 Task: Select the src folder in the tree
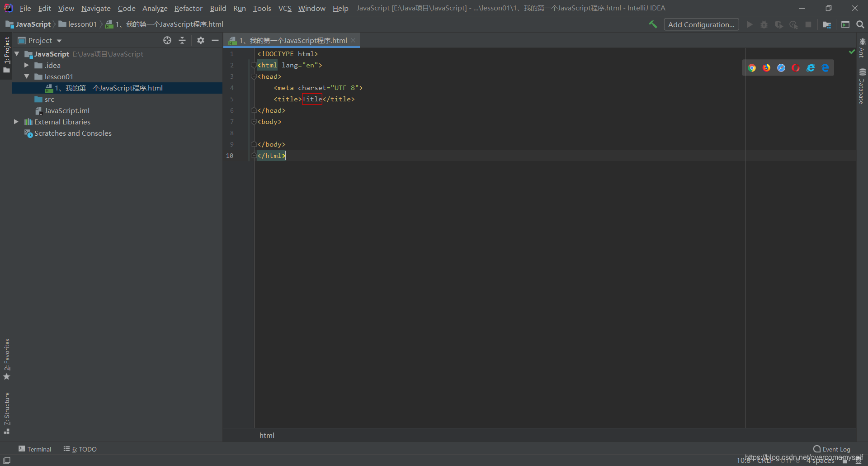[x=49, y=99]
